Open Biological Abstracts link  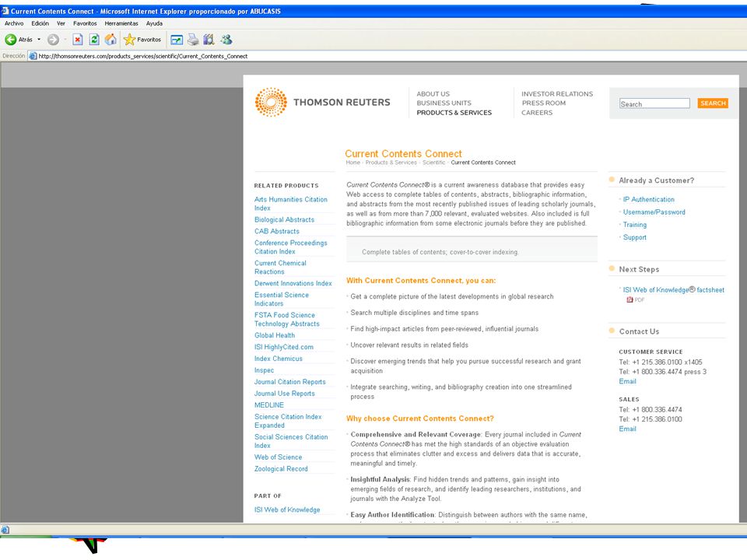click(x=285, y=220)
